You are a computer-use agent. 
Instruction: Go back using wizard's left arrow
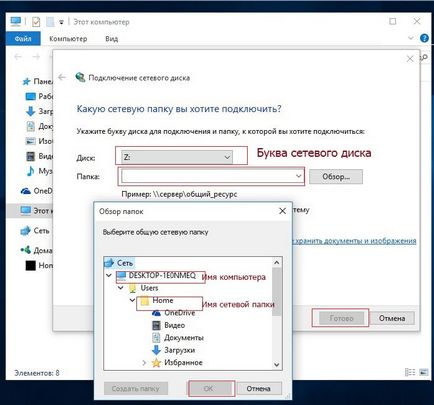coord(62,78)
